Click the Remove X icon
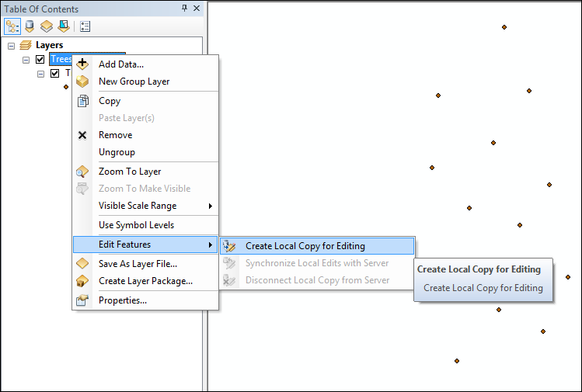 [x=82, y=135]
